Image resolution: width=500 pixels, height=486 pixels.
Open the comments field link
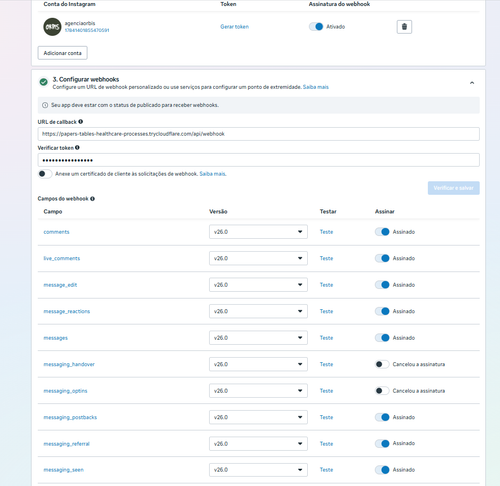pyautogui.click(x=56, y=232)
